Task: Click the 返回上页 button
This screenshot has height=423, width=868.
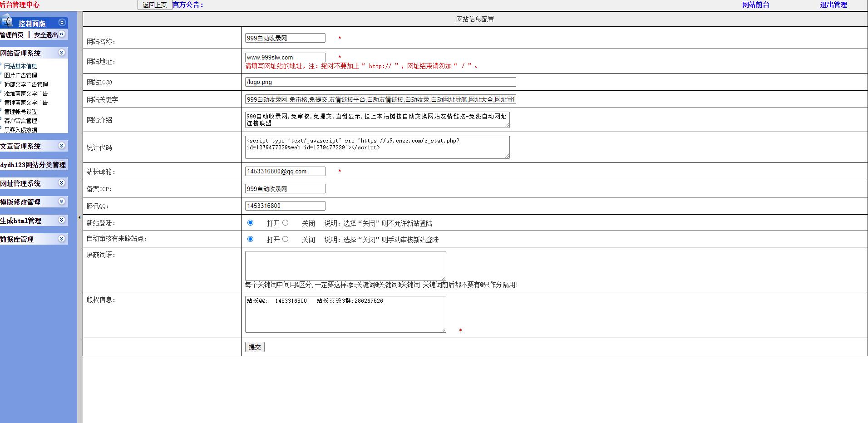Action: pos(155,5)
